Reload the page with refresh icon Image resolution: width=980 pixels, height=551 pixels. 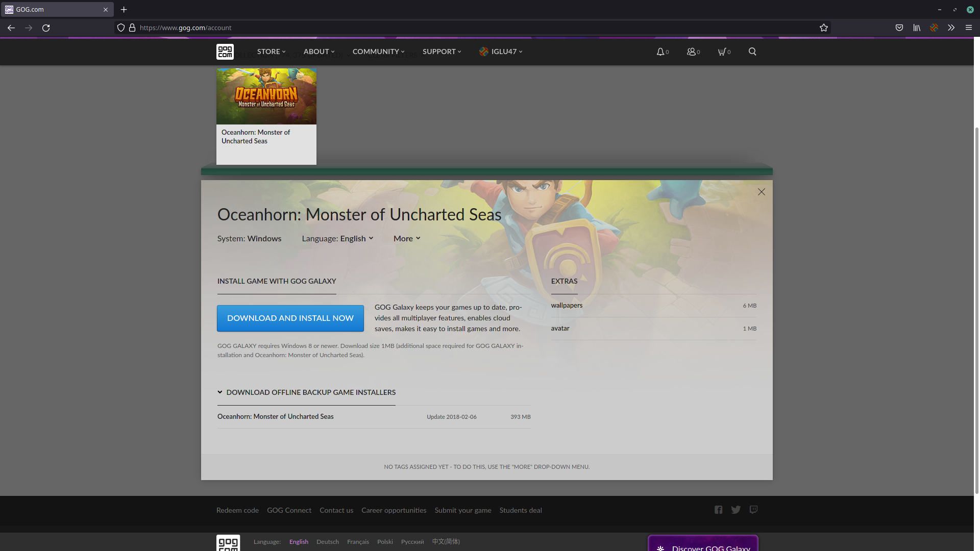(x=46, y=28)
